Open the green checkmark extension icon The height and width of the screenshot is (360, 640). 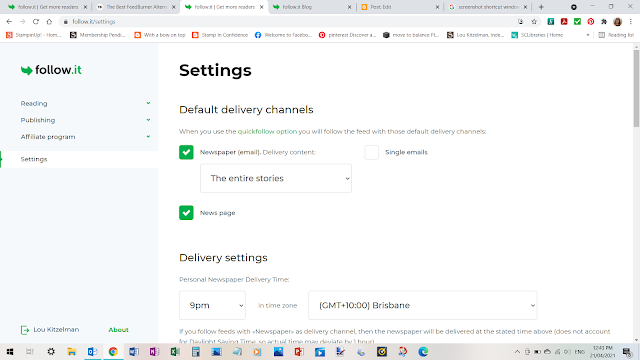[578, 22]
